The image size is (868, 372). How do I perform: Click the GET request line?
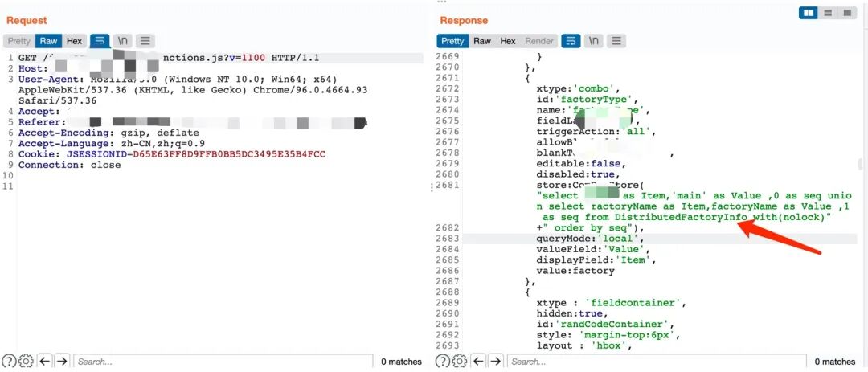pos(169,58)
